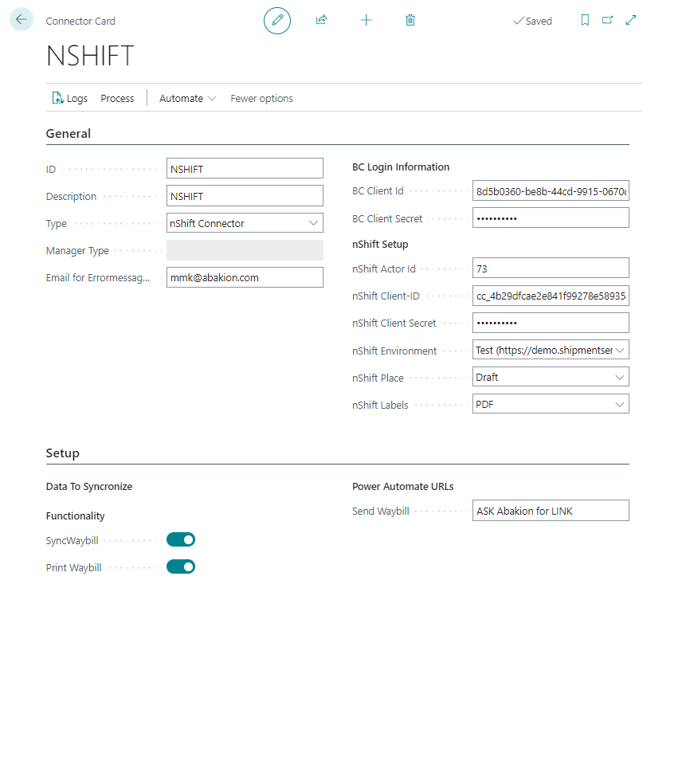Viewport: 690px width, 784px height.
Task: Open the nShift Labels dropdown
Action: coord(551,404)
